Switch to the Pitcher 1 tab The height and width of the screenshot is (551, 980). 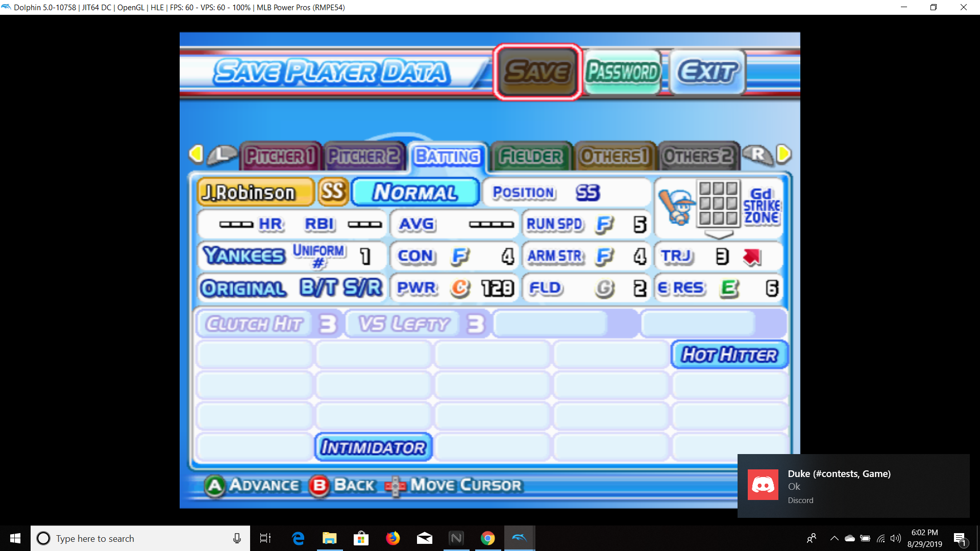tap(280, 156)
